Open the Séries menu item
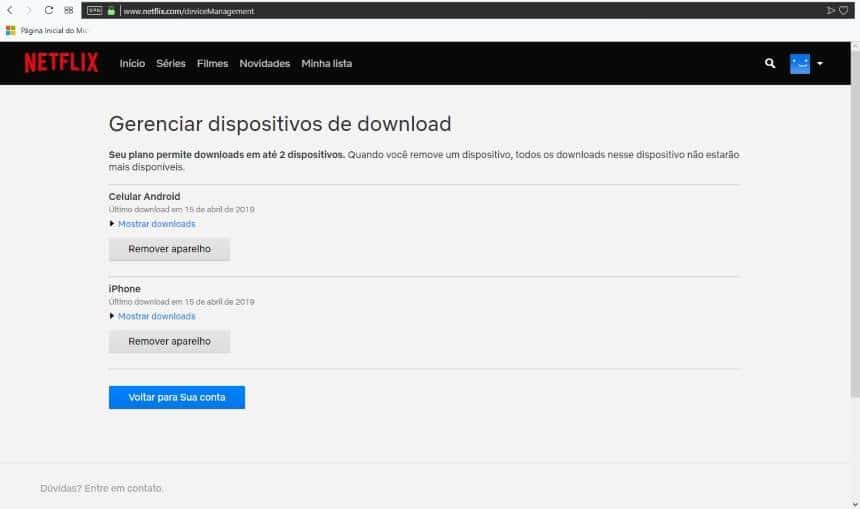Image resolution: width=860 pixels, height=509 pixels. pyautogui.click(x=171, y=64)
